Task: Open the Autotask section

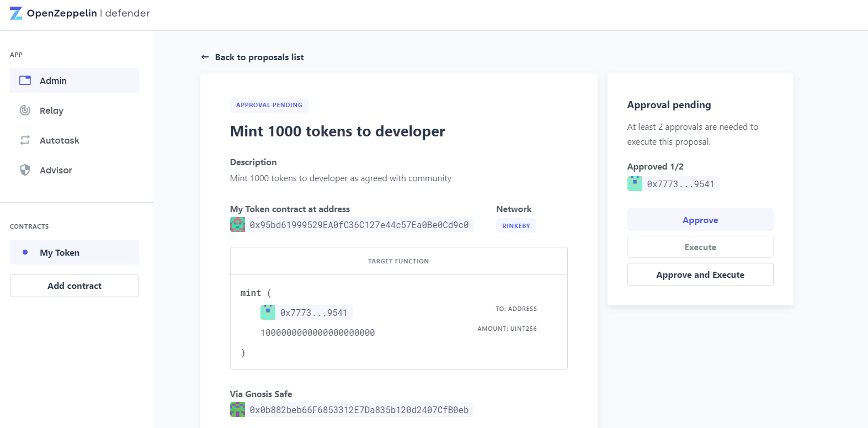Action: (74, 140)
